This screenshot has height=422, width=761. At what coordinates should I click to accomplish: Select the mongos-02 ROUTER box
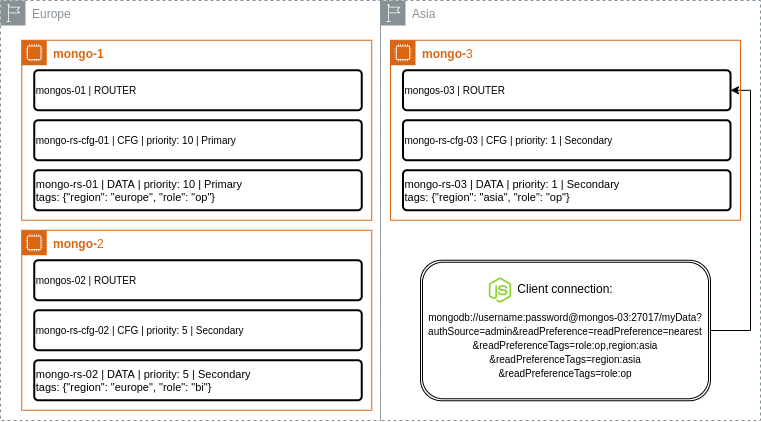pyautogui.click(x=197, y=280)
